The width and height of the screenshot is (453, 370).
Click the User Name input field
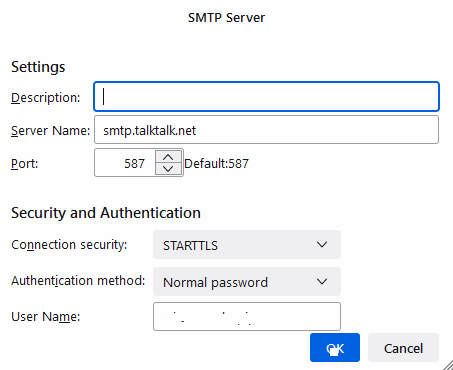(x=247, y=316)
